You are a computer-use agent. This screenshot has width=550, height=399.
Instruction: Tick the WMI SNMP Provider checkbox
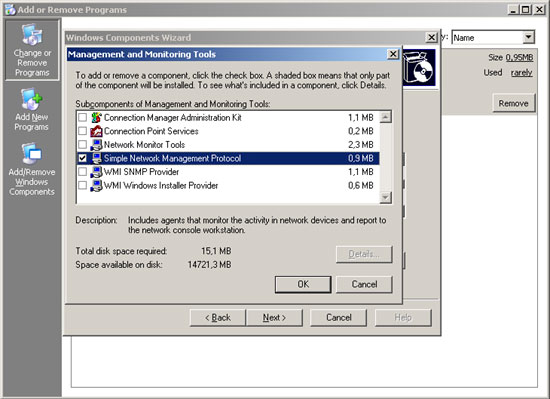coord(82,172)
